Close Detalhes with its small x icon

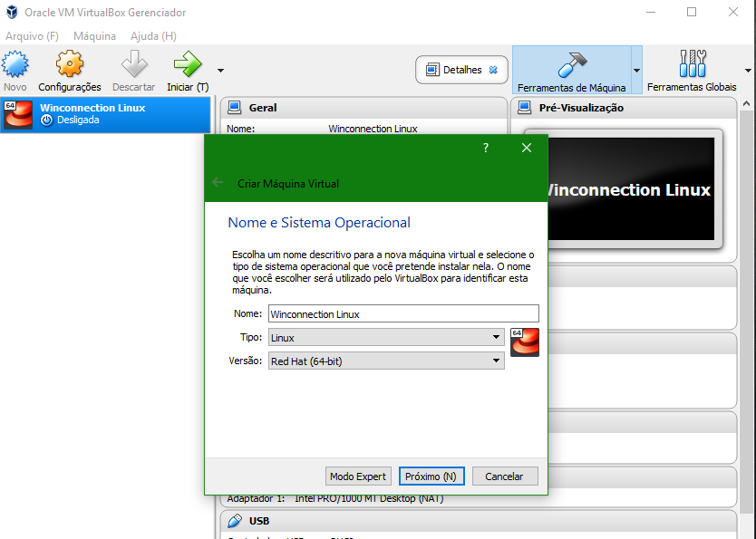coord(493,70)
